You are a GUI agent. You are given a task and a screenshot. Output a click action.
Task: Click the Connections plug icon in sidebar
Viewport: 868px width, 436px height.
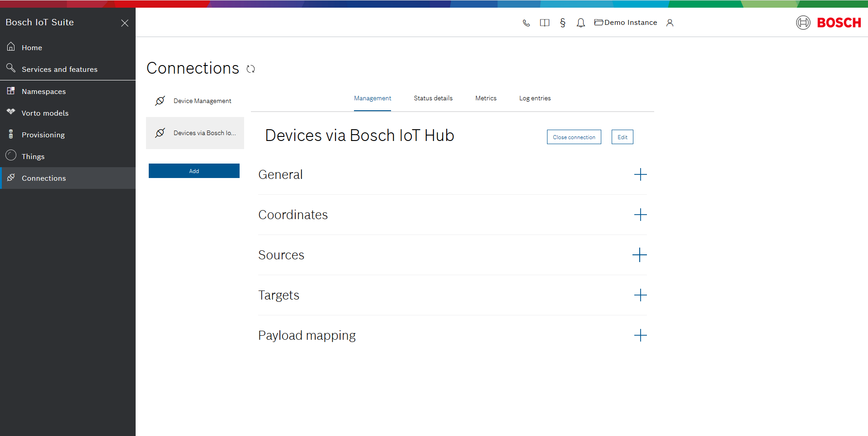pyautogui.click(x=11, y=177)
